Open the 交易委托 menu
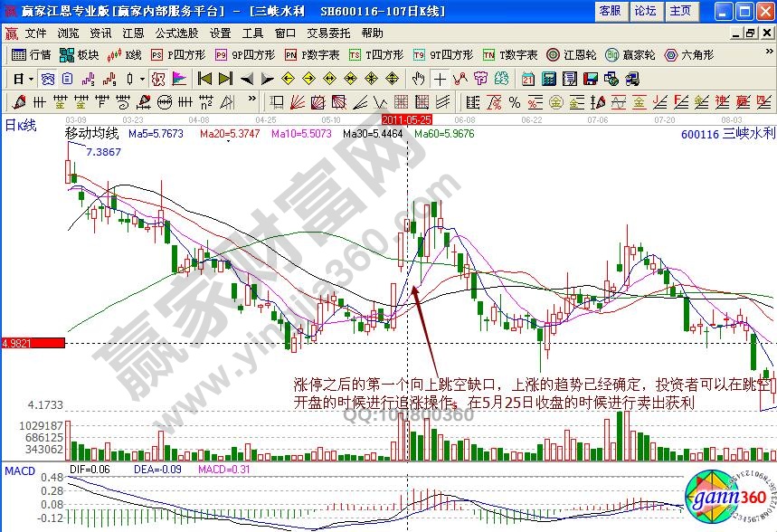The image size is (777, 532). tap(330, 33)
